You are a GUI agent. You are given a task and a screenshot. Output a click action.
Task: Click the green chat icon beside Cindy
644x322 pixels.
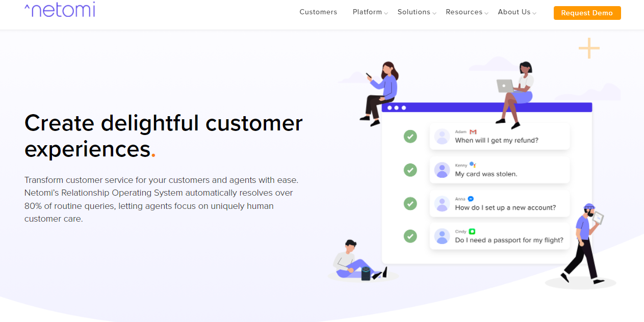click(x=472, y=232)
